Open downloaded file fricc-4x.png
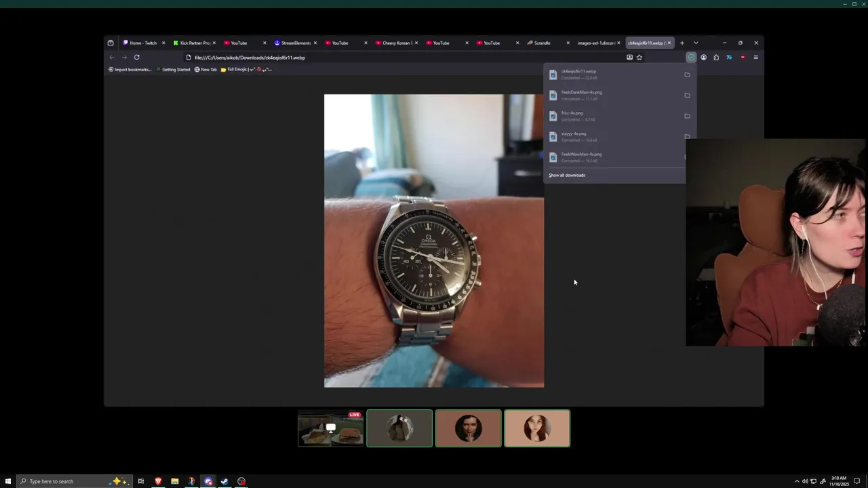Screen dimensions: 868x488 click(614, 116)
